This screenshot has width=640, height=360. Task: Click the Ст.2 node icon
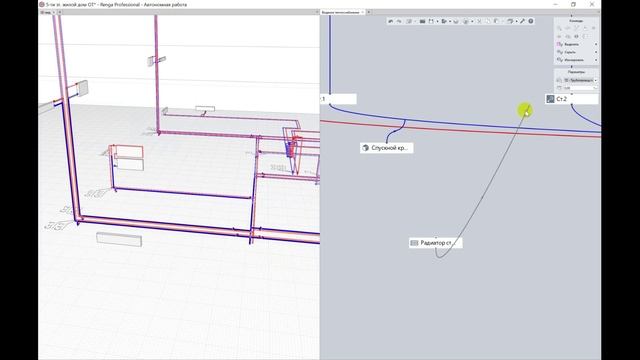pos(550,99)
